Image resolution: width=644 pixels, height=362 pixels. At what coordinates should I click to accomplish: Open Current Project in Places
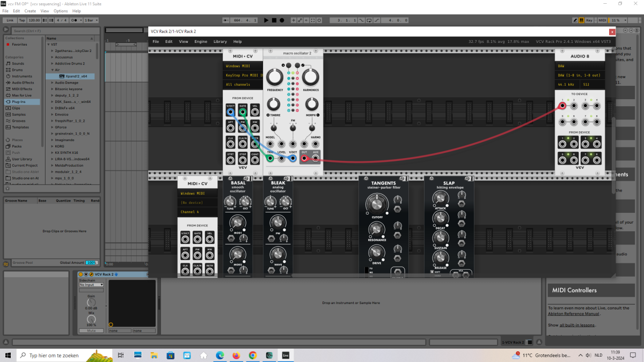point(24,165)
